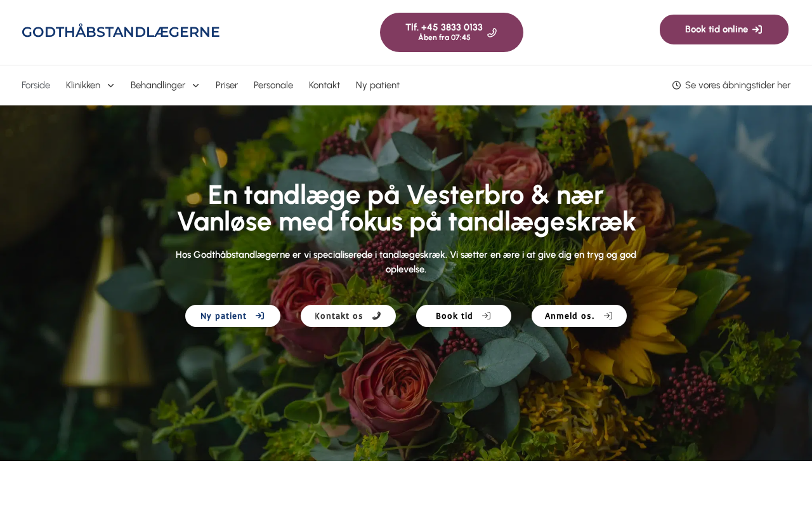Open the Klinikken menu
The height and width of the screenshot is (508, 812).
tap(83, 85)
